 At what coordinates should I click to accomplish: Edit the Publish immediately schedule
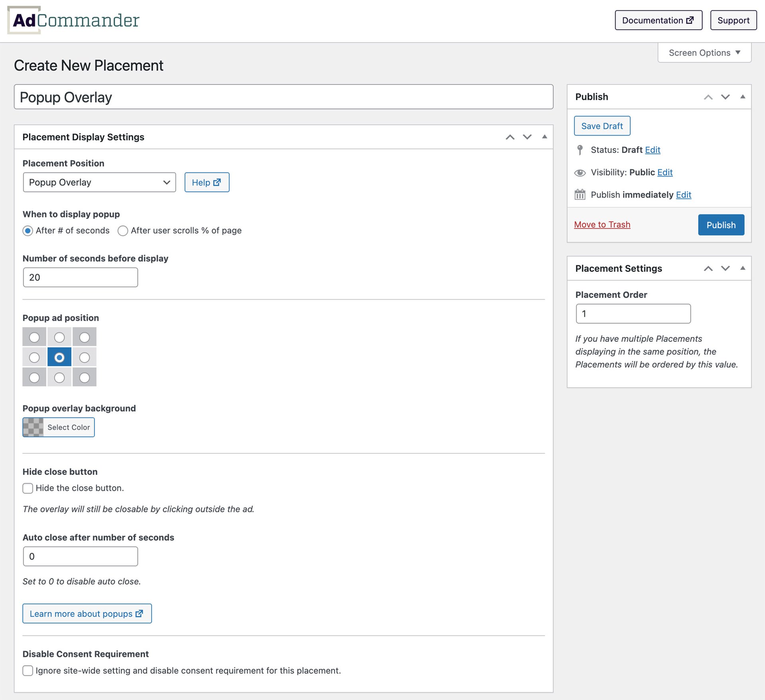(x=684, y=194)
